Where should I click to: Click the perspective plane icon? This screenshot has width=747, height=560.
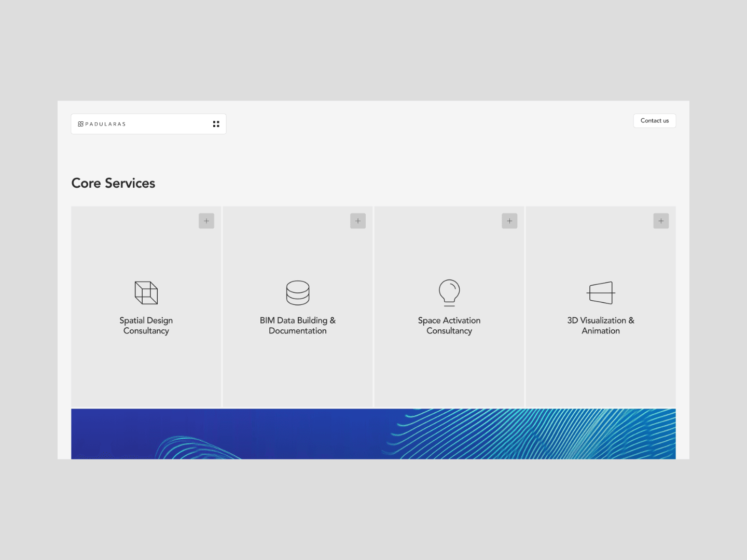pos(601,293)
